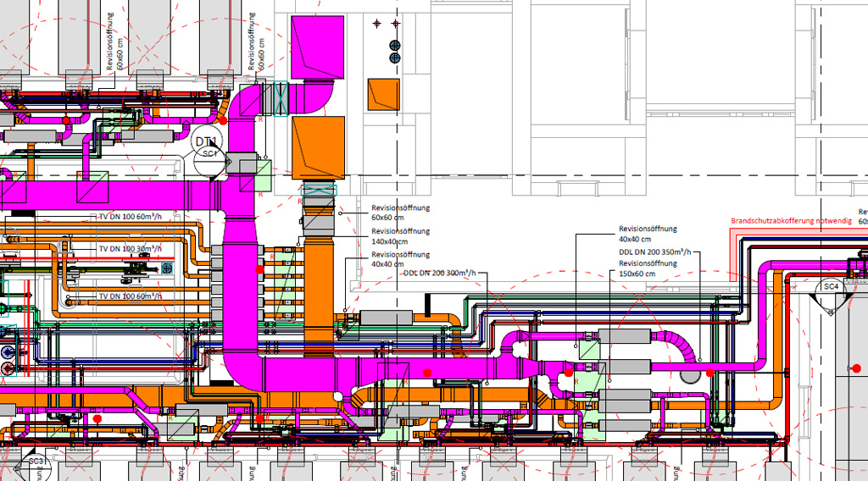This screenshot has height=481, width=868.
Task: Select the large magenta unit at top
Action: tap(316, 50)
